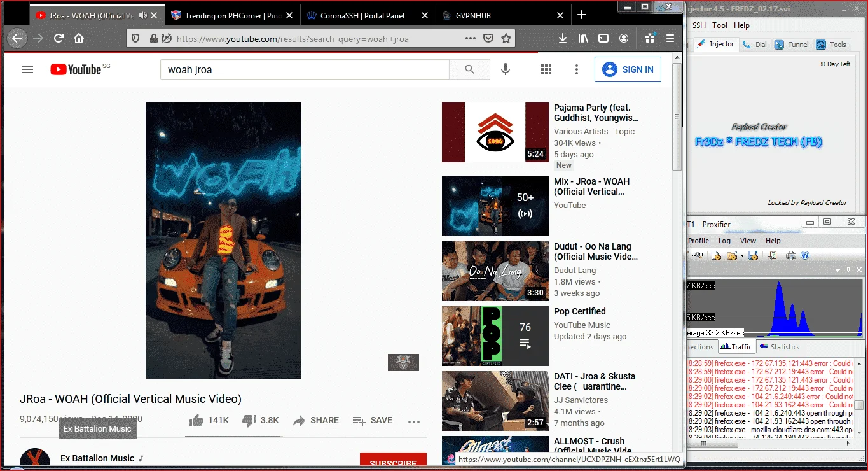Go to YouTube home via logo
The width and height of the screenshot is (868, 471).
click(x=76, y=69)
